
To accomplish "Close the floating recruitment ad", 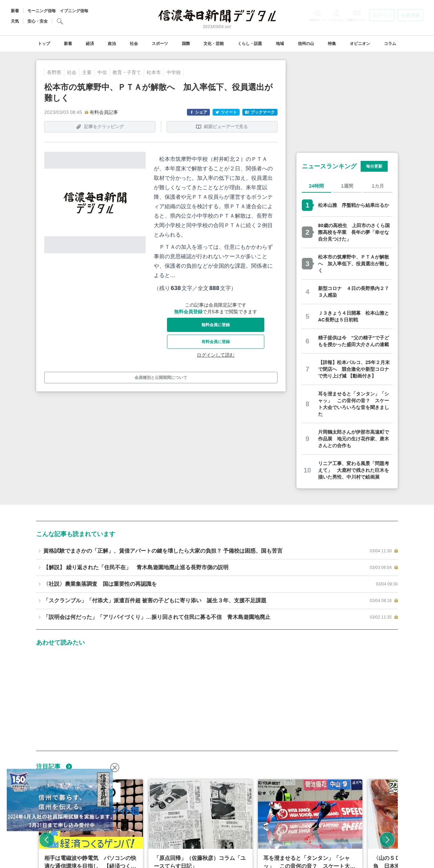I will [115, 768].
